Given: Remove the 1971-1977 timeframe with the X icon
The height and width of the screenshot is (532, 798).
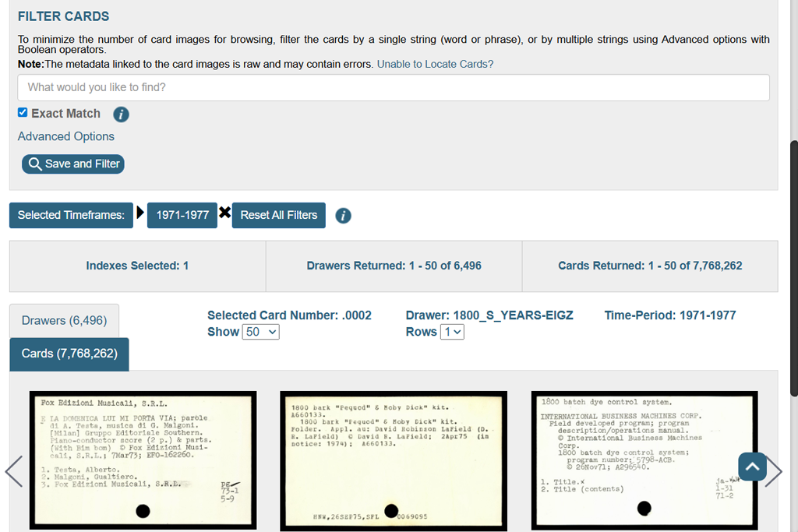Looking at the screenshot, I should click(225, 212).
